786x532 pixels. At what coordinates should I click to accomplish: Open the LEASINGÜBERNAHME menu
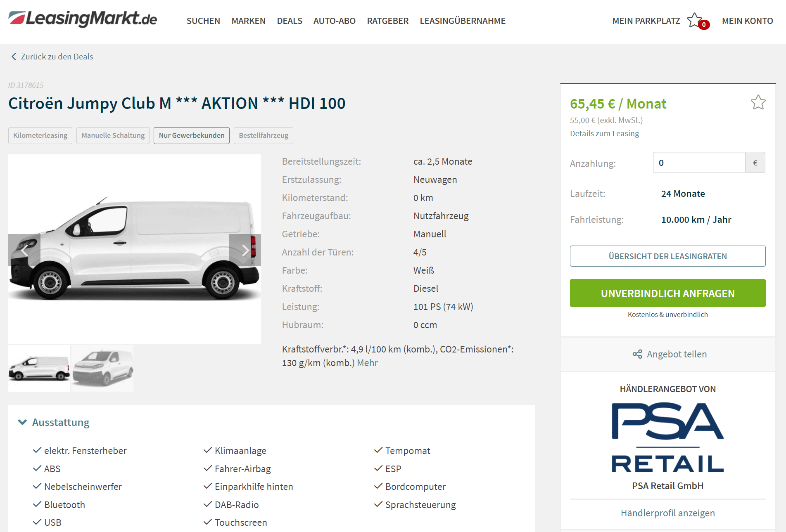click(463, 21)
